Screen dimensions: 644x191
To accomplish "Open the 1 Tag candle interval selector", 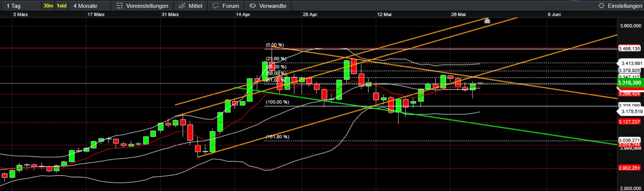I will (x=21, y=6).
